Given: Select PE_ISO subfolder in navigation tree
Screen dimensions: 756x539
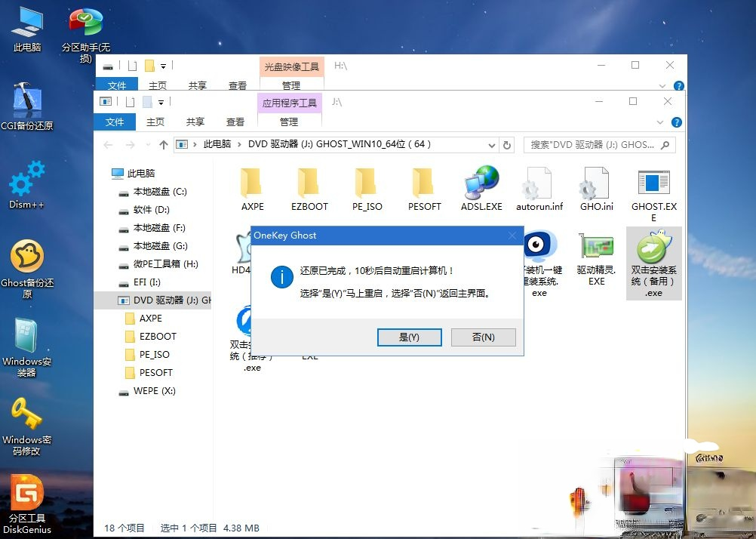Looking at the screenshot, I should click(x=147, y=355).
